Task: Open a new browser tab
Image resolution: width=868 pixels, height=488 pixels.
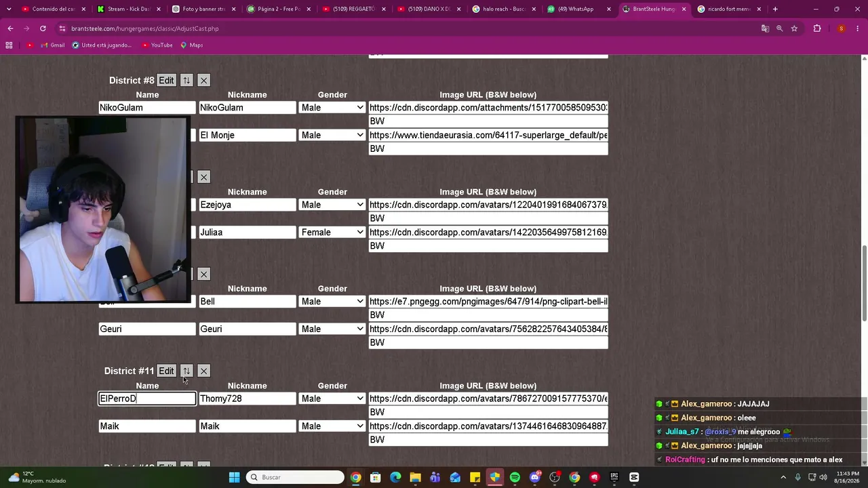Action: coord(775,9)
